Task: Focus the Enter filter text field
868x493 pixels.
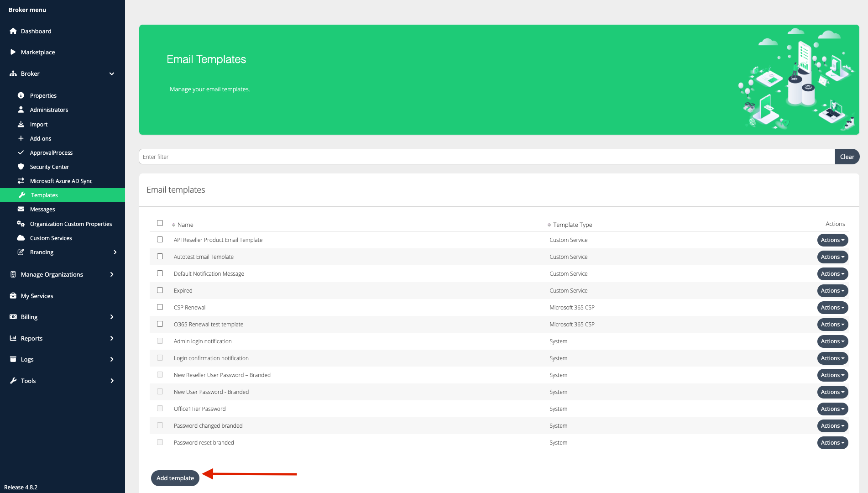Action: (486, 157)
